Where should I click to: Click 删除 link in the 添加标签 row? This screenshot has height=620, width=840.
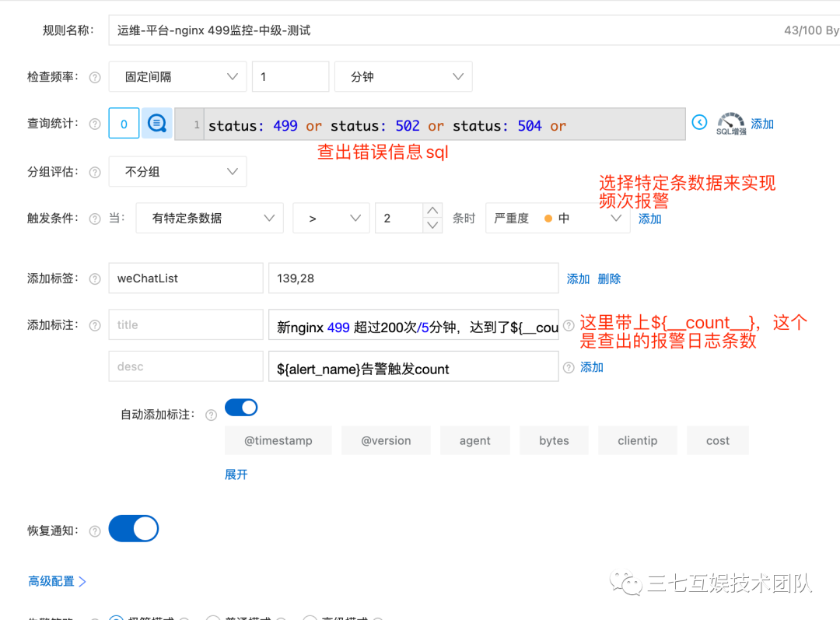pyautogui.click(x=609, y=278)
